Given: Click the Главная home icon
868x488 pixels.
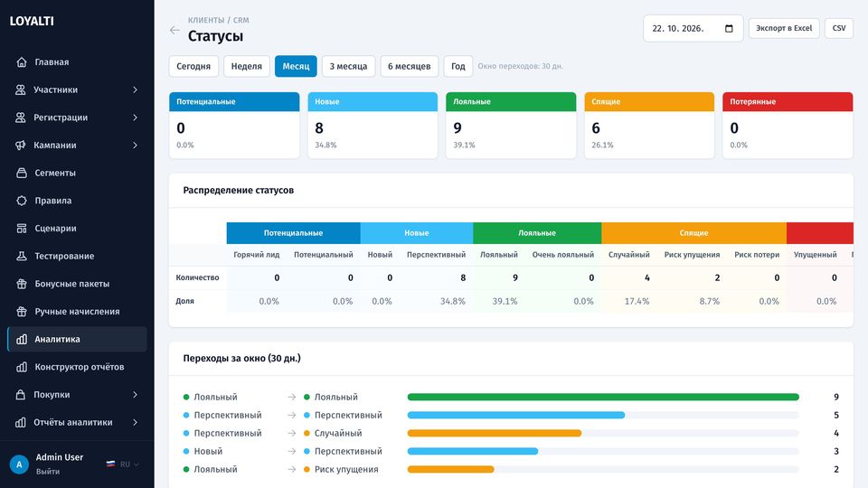Looking at the screenshot, I should coord(21,62).
